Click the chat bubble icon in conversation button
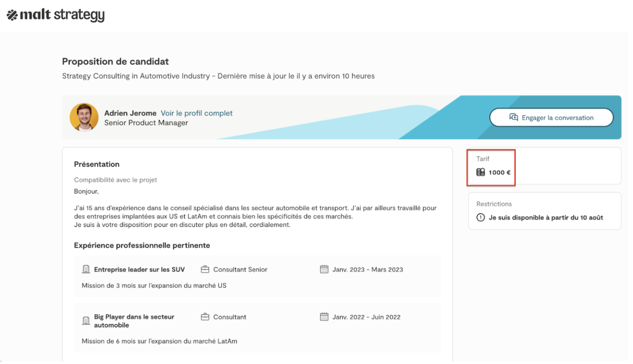This screenshot has height=364, width=633. click(513, 117)
